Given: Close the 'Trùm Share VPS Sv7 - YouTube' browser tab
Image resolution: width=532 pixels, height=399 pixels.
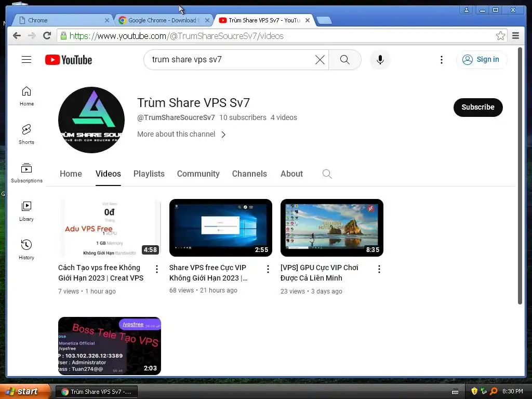Looking at the screenshot, I should click(x=308, y=20).
